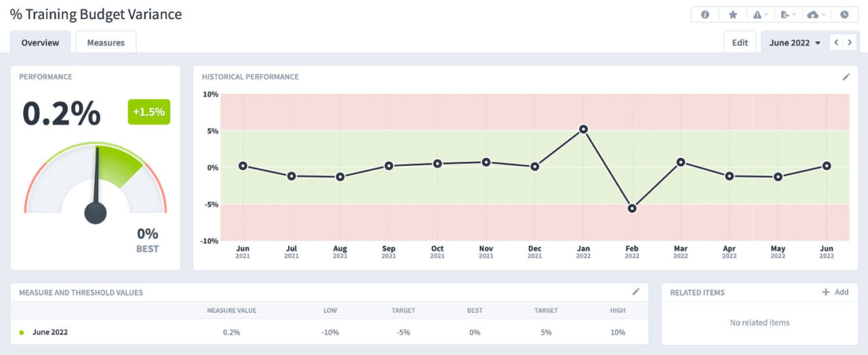Image resolution: width=868 pixels, height=355 pixels.
Task: Click the info circle icon
Action: coord(705,14)
